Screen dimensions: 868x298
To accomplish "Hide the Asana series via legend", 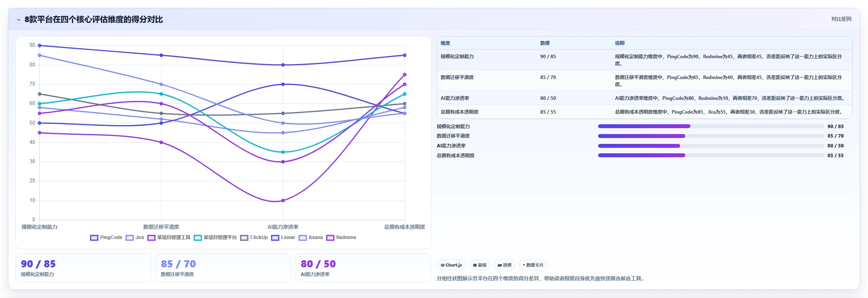I will coord(310,237).
